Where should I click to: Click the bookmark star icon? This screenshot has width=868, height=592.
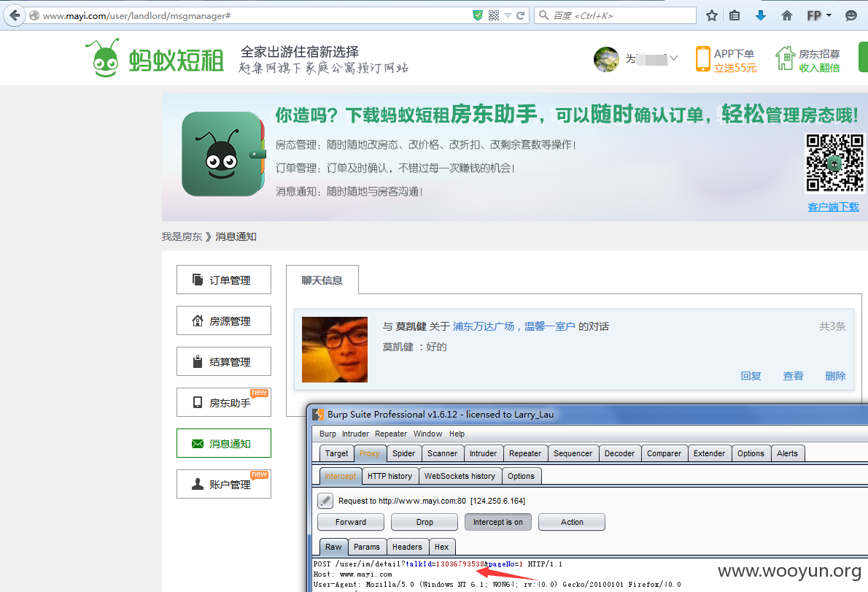point(712,15)
